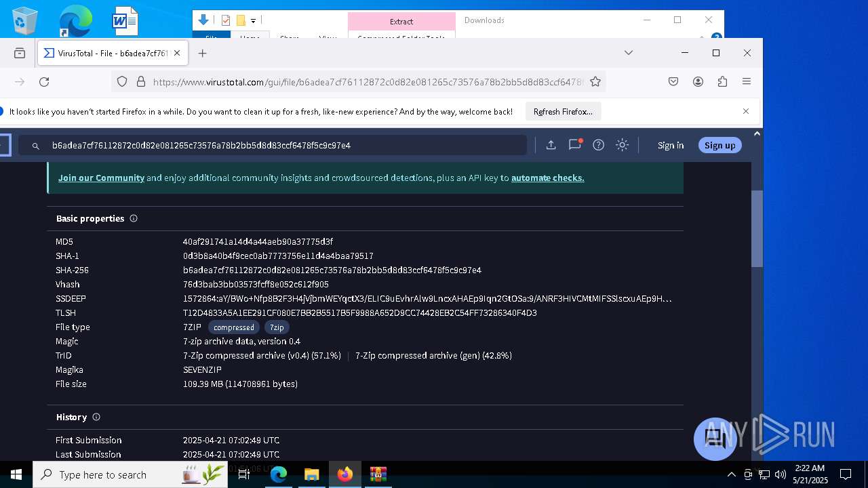Click Basic properties info icon

pos(134,218)
